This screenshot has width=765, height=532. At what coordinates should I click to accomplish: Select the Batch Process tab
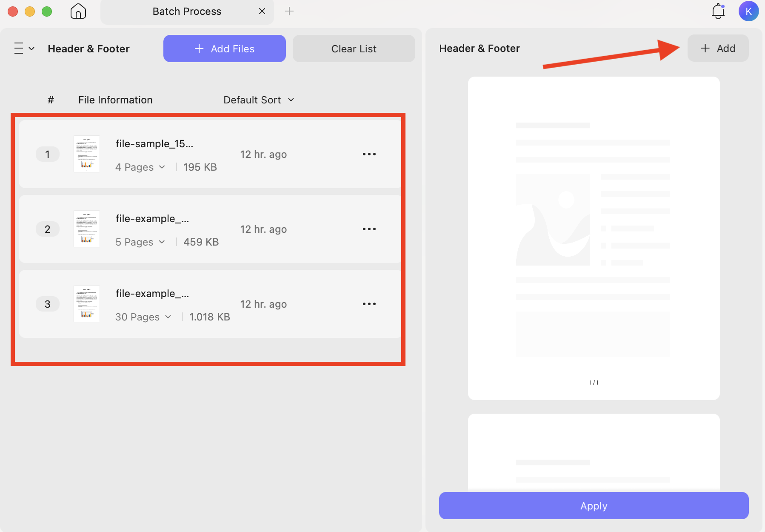pyautogui.click(x=187, y=11)
